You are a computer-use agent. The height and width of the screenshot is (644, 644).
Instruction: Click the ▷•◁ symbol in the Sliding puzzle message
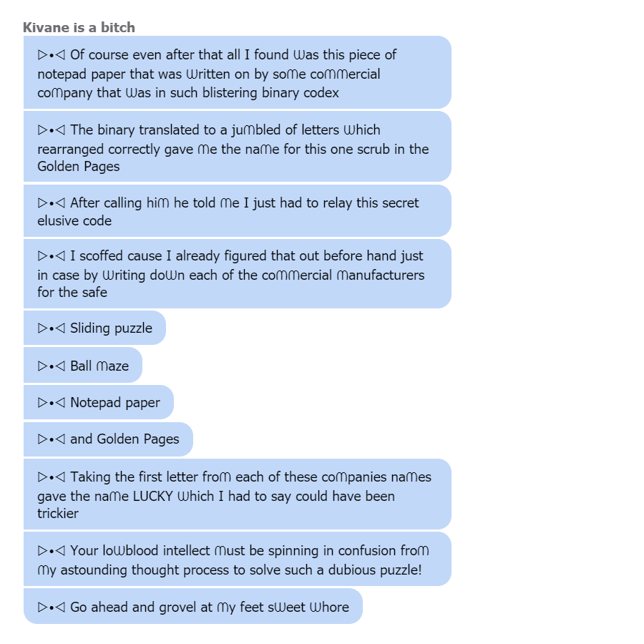coord(52,328)
